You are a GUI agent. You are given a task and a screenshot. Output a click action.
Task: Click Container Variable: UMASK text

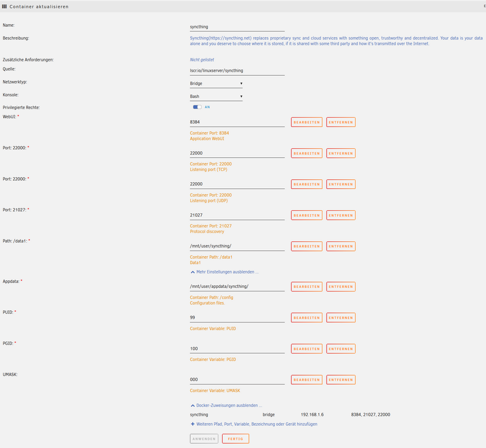(215, 391)
